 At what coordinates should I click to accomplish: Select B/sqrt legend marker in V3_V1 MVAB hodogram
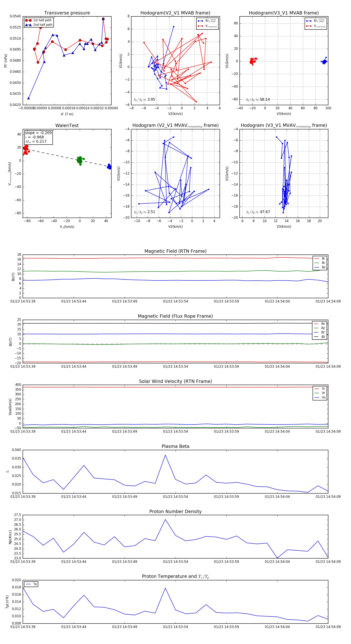(309, 21)
